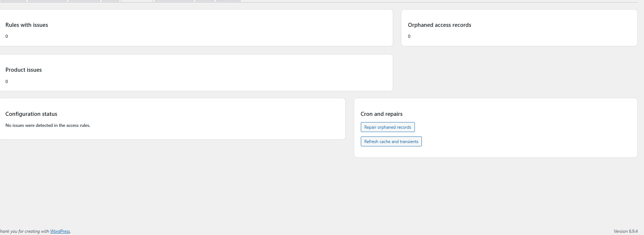Select the Cron and repairs heading
The image size is (644, 235).
coord(381,114)
